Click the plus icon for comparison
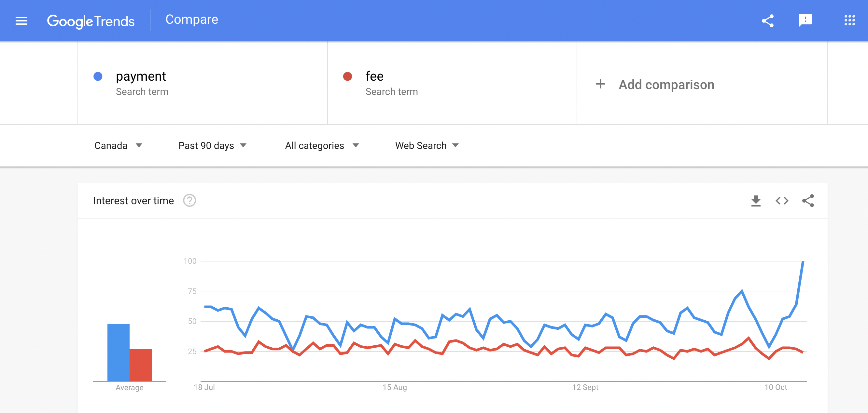 click(x=600, y=84)
